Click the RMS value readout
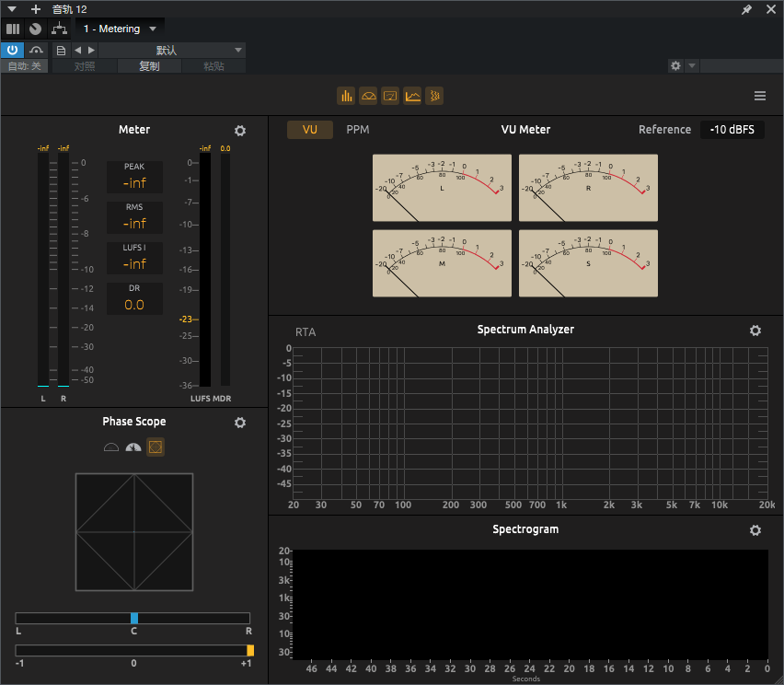Viewport: 784px width, 685px height. point(134,223)
